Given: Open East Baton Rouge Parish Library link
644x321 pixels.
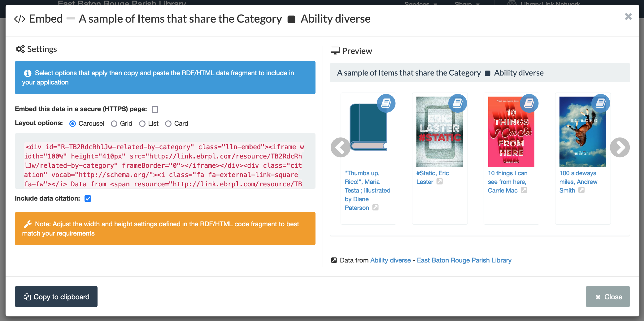Looking at the screenshot, I should point(464,260).
